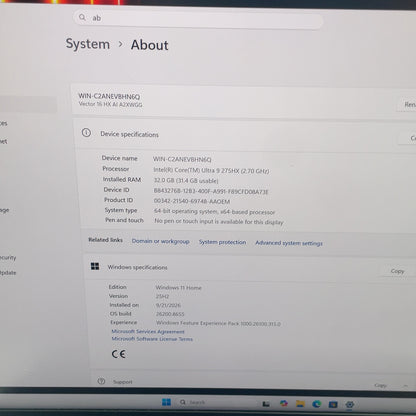Go back to System in the breadcrumb
The image size is (416, 416).
tap(88, 44)
